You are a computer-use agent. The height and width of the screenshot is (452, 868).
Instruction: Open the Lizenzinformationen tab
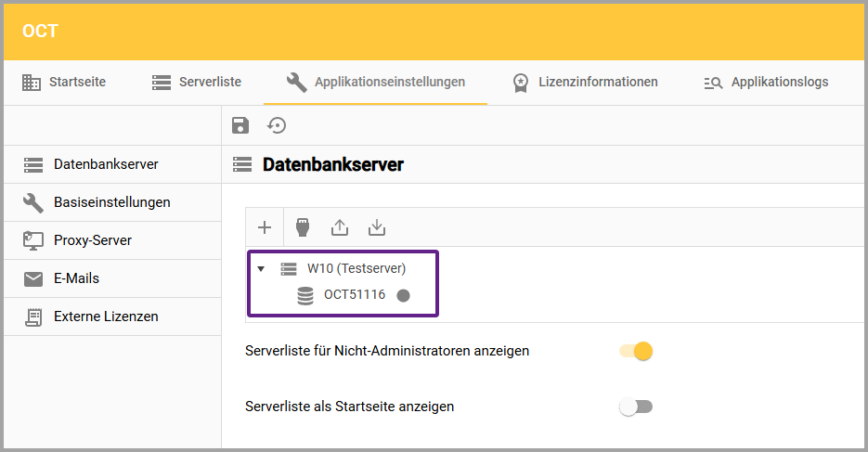pos(585,83)
